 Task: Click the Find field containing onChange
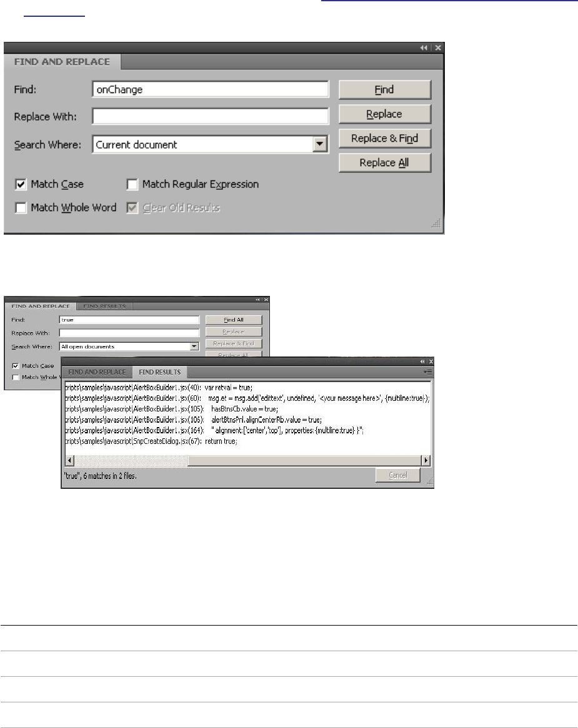click(x=211, y=90)
